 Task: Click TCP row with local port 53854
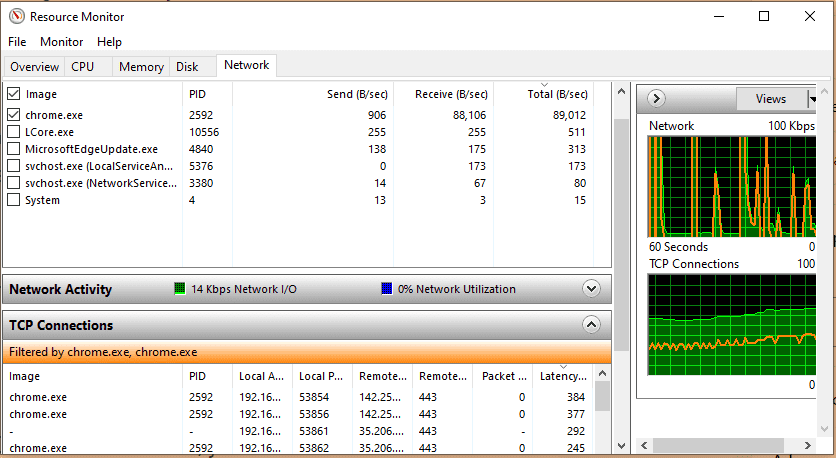[299, 397]
